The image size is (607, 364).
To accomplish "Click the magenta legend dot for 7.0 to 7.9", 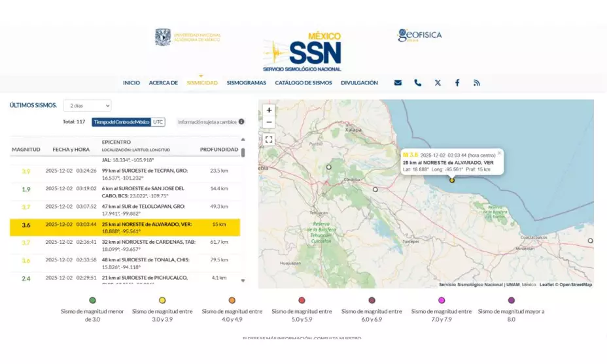I will tap(442, 300).
